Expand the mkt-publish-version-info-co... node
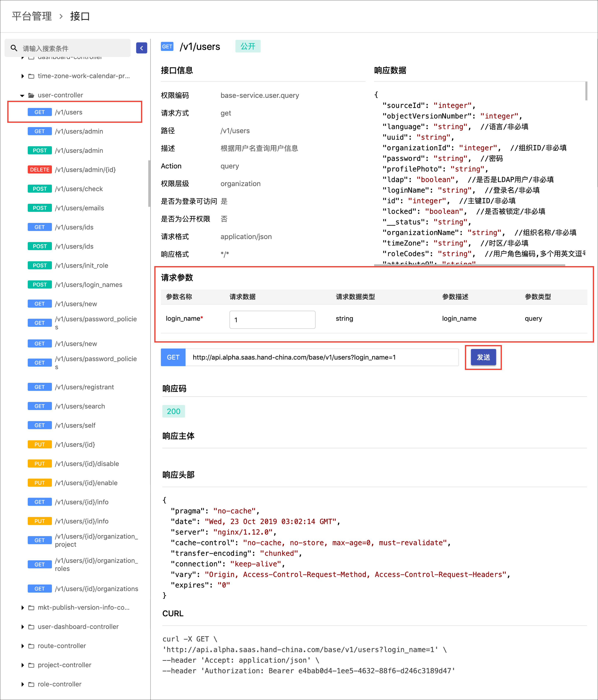Screen dimensions: 598x700 coord(22,607)
